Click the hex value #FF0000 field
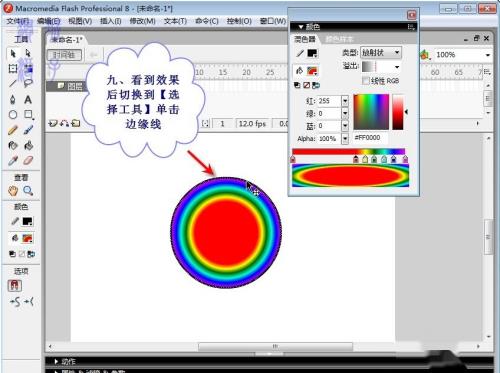 (x=369, y=138)
